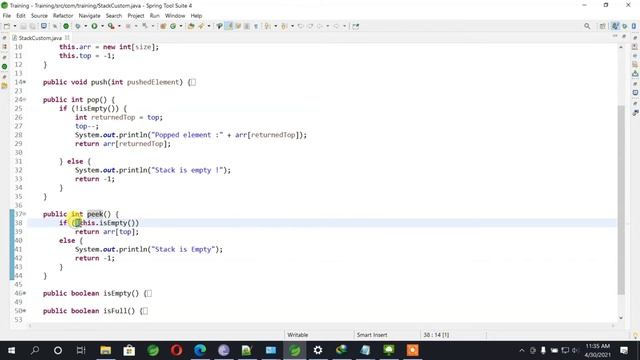The image size is (640, 360).
Task: Collapse the peek method at line 37
Action: tap(24, 214)
